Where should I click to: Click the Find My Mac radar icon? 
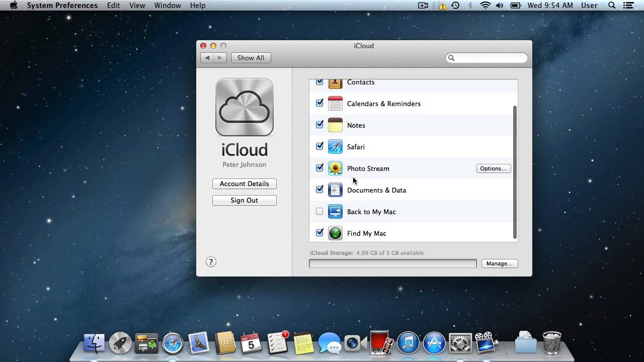click(x=335, y=233)
